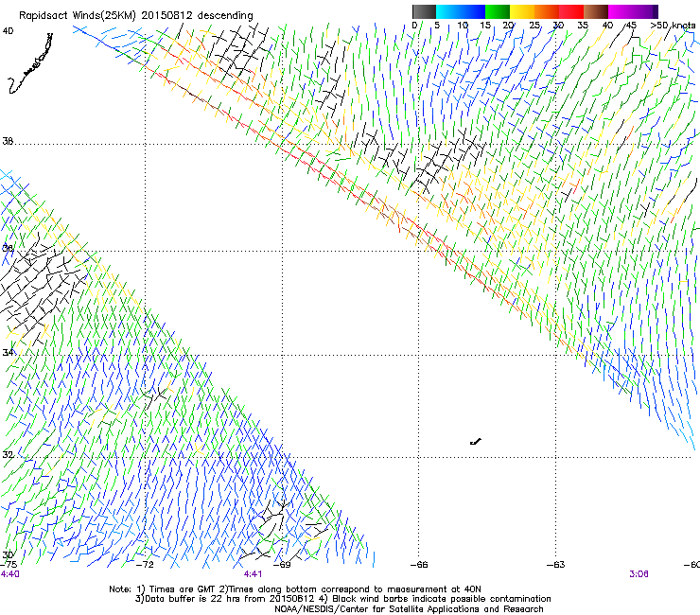This screenshot has width=700, height=615.
Task: Click the purple time stamp '3:08'
Action: click(x=639, y=574)
